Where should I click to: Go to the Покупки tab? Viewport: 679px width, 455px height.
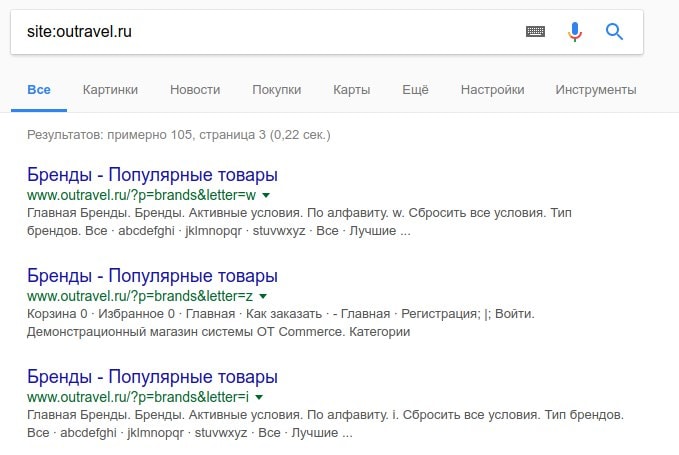pos(277,90)
